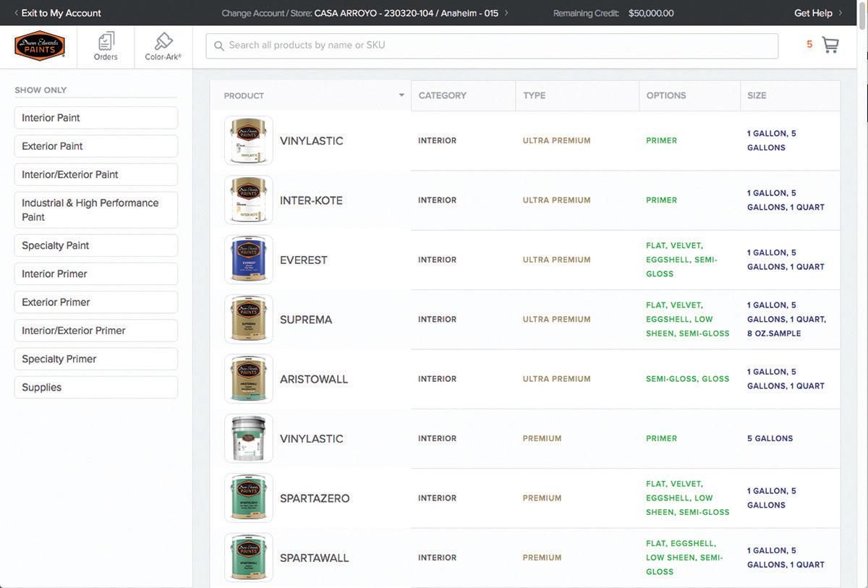
Task: Click Inter-Kote's PRIMER option
Action: [662, 200]
